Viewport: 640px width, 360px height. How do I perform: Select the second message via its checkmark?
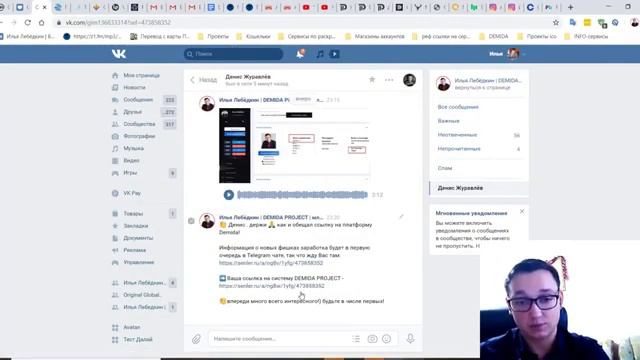(191, 221)
